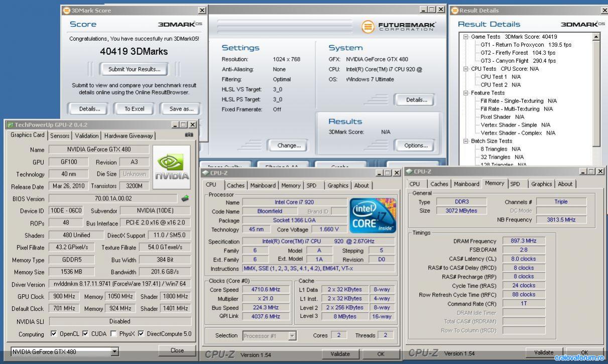Click the CPU-Z Memory window title icon
Viewport: 608px width, 364px height.
409,172
